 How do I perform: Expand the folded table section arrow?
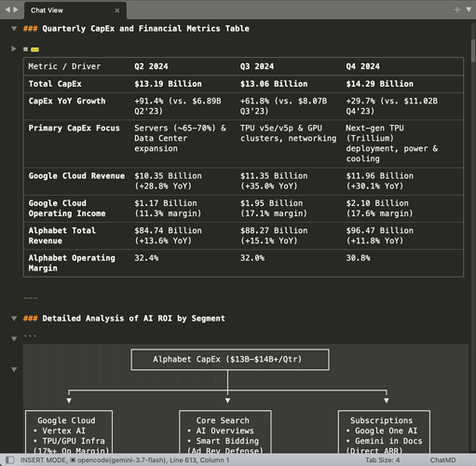coord(14,48)
